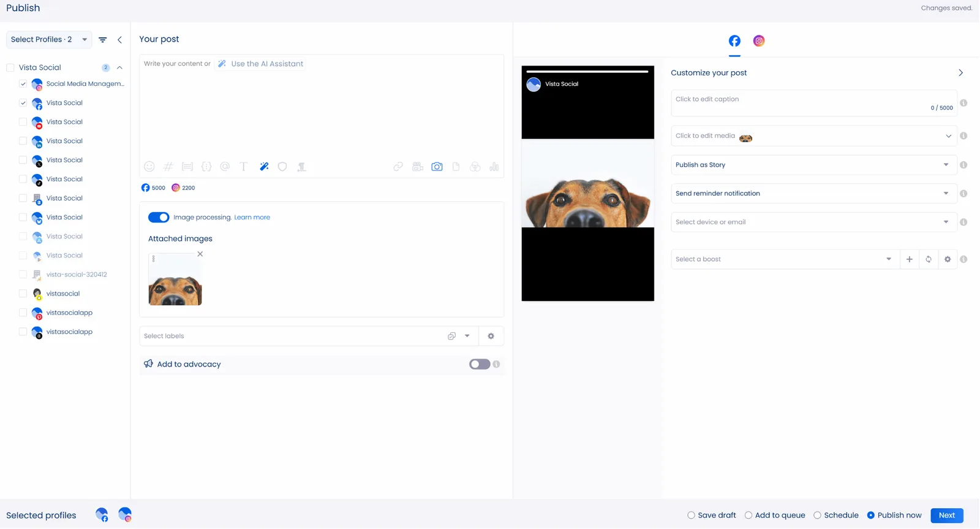
Task: Click the camera icon to add media
Action: pyautogui.click(x=437, y=167)
